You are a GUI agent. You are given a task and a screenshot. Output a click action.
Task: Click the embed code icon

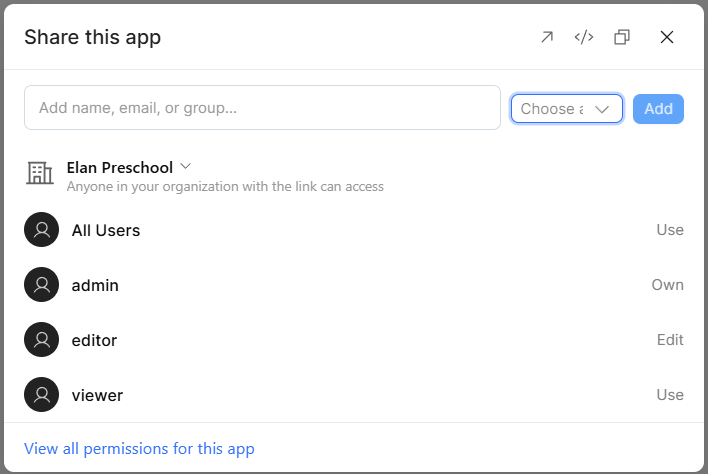[x=584, y=37]
